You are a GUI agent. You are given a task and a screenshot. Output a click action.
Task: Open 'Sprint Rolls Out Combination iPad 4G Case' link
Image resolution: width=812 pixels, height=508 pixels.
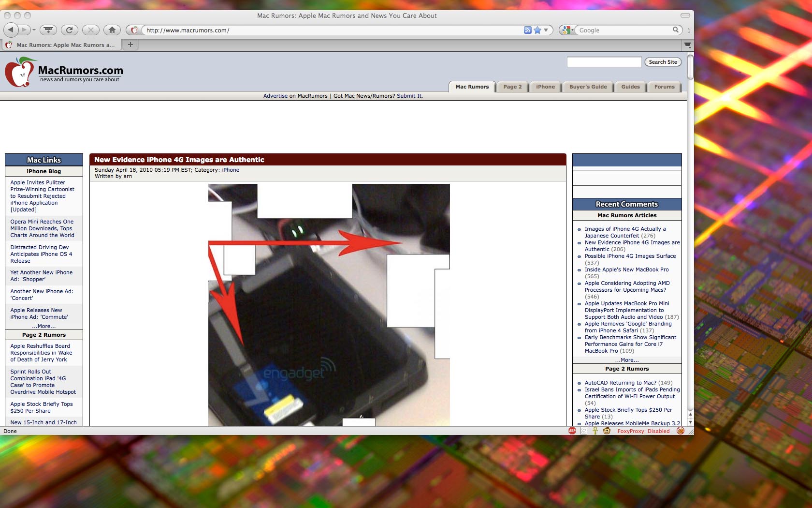[x=43, y=382]
